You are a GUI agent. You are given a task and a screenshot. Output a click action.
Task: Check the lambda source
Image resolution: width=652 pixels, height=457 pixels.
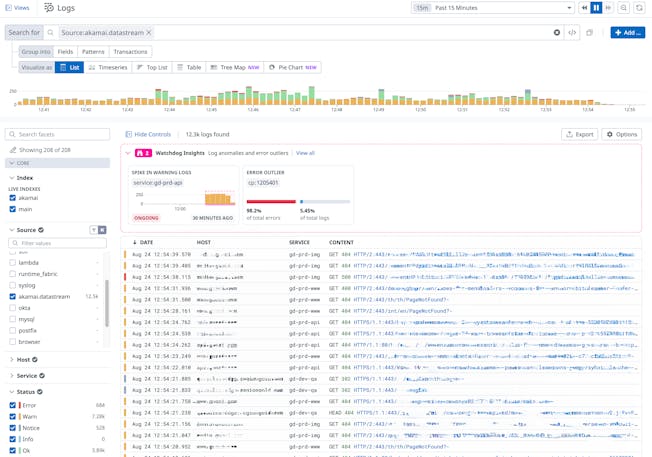pyautogui.click(x=12, y=263)
